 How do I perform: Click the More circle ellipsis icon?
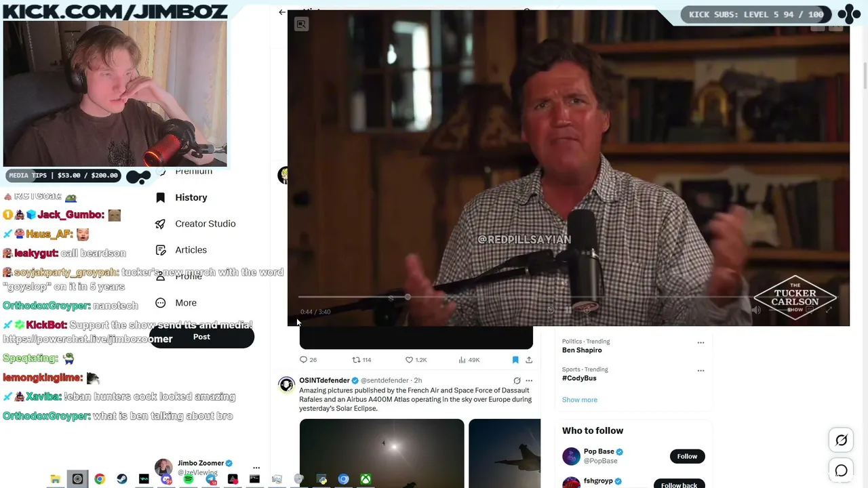pyautogui.click(x=161, y=303)
